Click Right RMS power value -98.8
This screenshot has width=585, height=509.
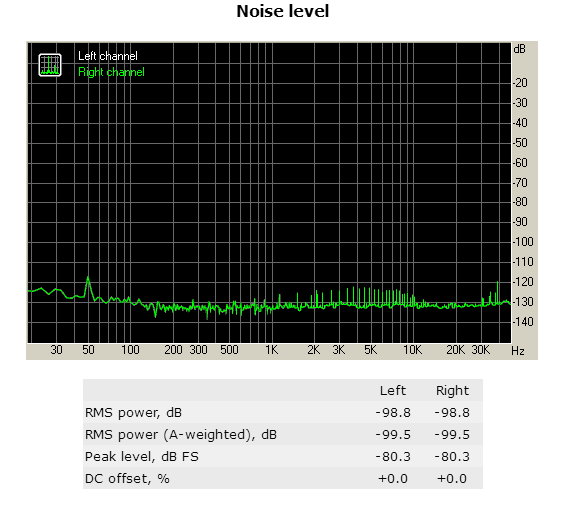click(452, 413)
